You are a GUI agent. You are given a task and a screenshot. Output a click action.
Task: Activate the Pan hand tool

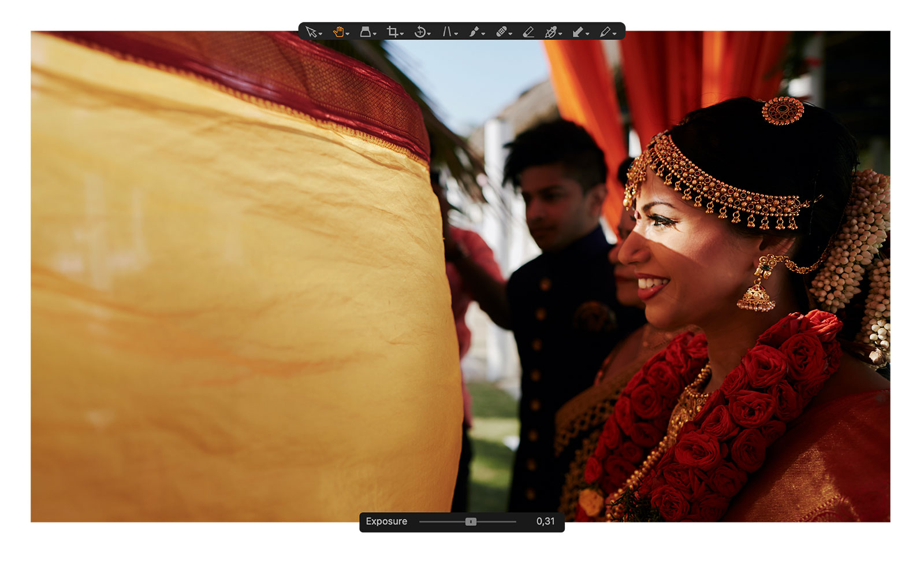338,32
